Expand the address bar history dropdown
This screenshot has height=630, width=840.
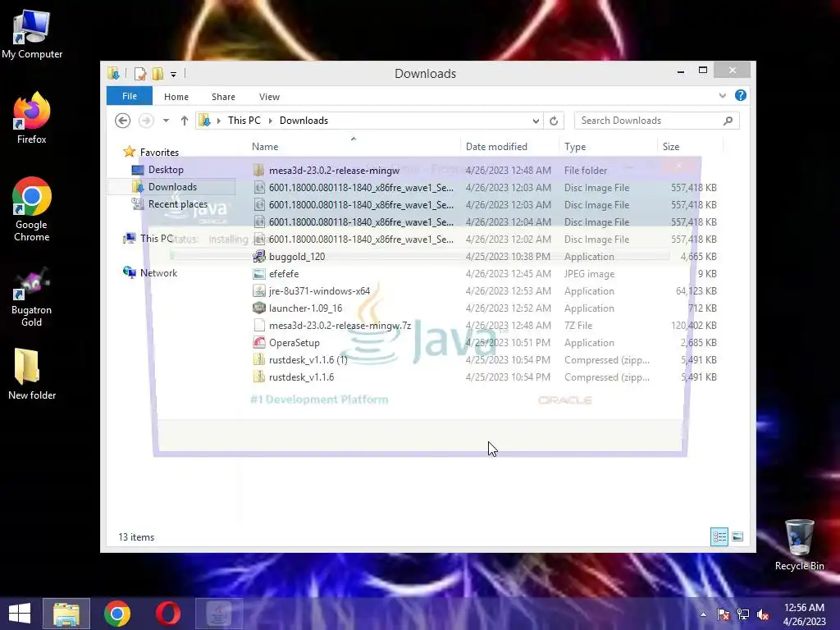click(x=536, y=121)
